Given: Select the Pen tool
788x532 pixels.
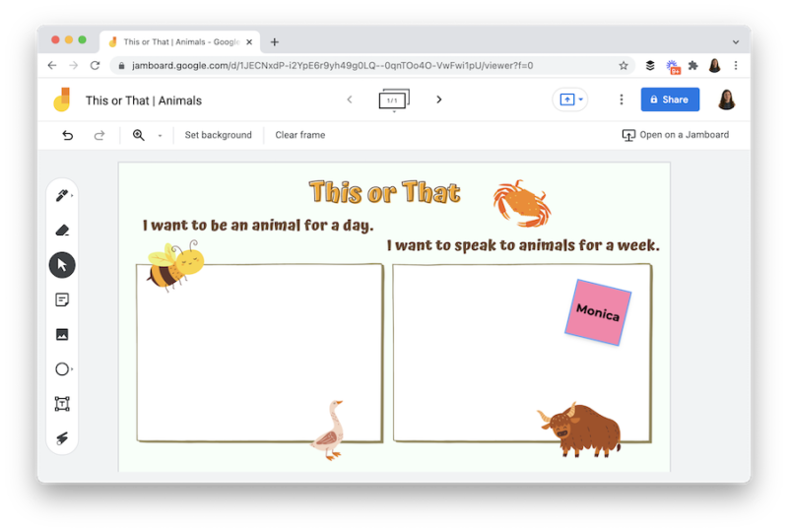Looking at the screenshot, I should [62, 195].
